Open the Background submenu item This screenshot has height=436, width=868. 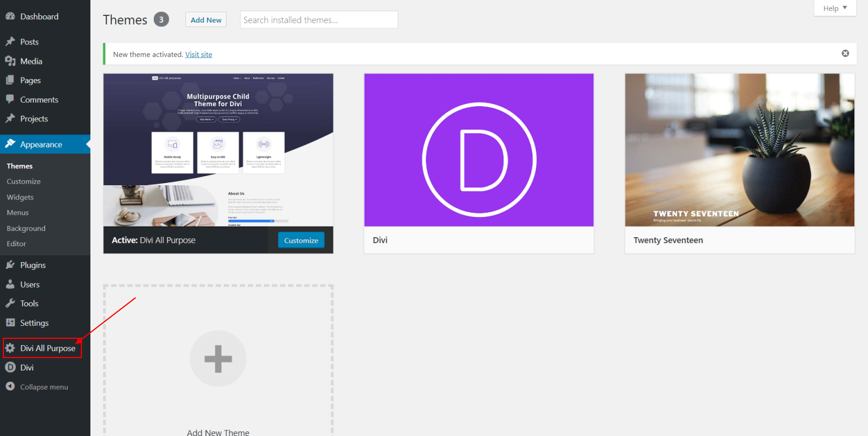click(x=26, y=228)
